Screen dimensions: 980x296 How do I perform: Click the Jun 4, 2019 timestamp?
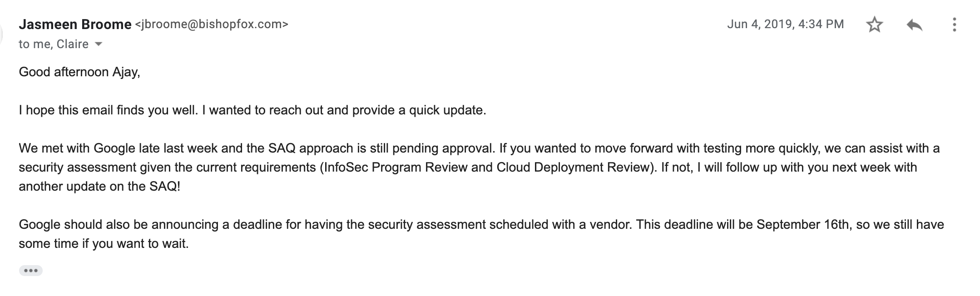(785, 24)
